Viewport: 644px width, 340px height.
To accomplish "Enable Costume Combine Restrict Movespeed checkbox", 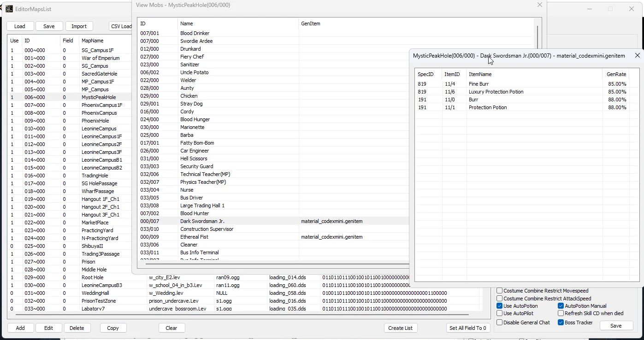I will [500, 291].
